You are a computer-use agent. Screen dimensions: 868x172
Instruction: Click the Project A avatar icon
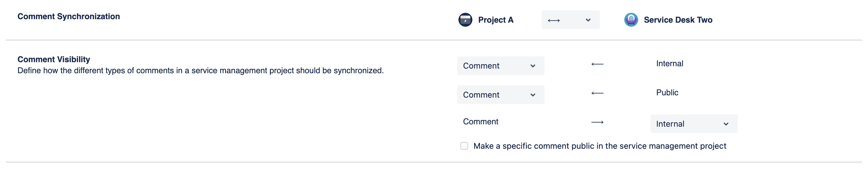[x=465, y=20]
